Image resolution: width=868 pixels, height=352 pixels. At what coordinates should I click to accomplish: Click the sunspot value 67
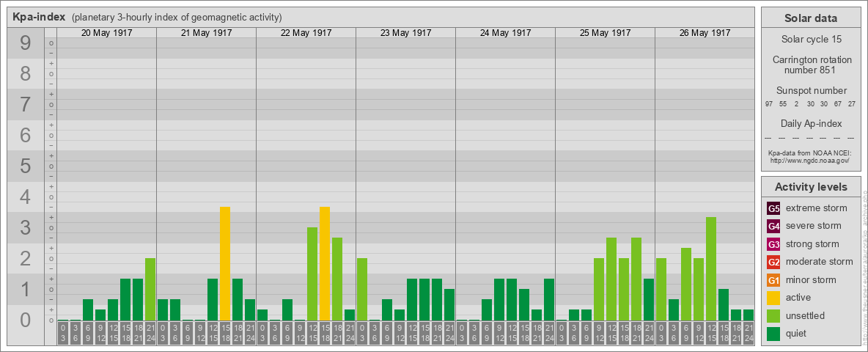839,104
